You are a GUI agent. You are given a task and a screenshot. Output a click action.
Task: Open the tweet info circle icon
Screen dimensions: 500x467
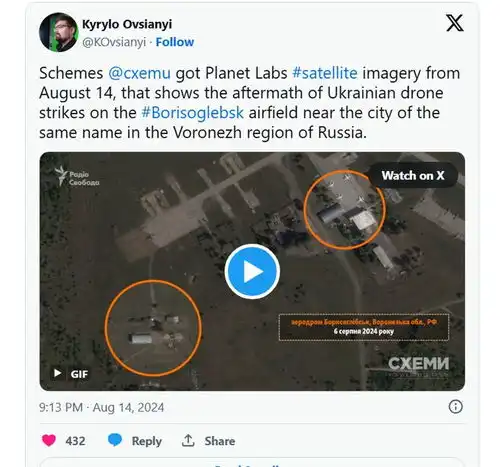pos(456,407)
